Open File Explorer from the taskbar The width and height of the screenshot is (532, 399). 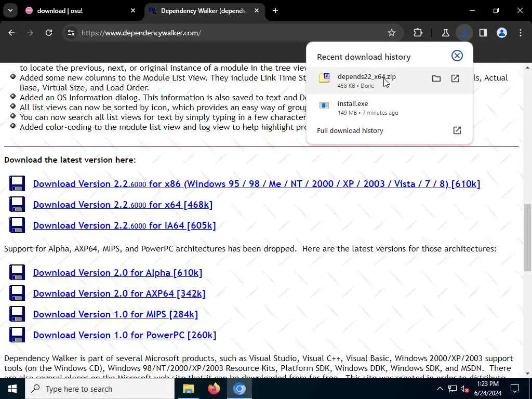point(188,389)
